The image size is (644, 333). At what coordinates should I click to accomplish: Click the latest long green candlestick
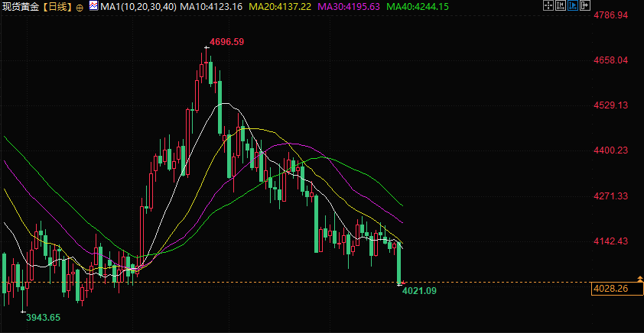pos(398,263)
